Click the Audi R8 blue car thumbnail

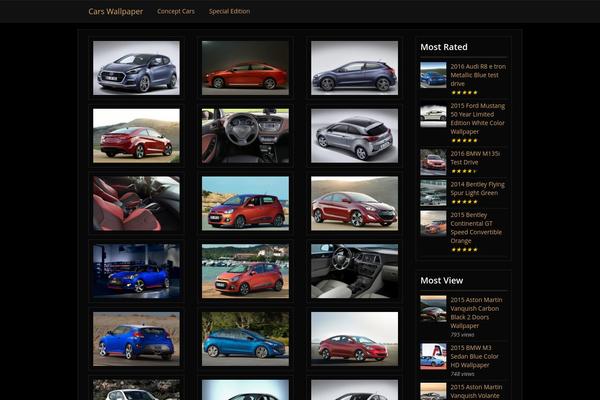point(433,75)
